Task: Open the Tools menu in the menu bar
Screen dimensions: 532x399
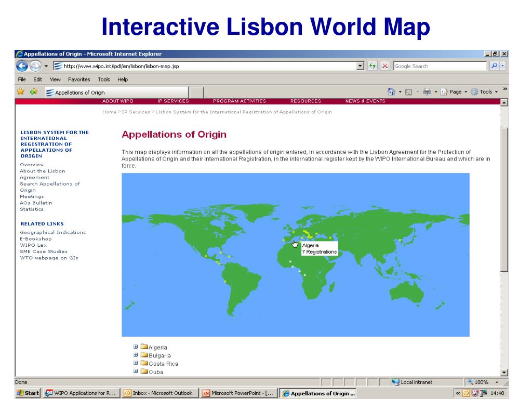Action: point(104,79)
